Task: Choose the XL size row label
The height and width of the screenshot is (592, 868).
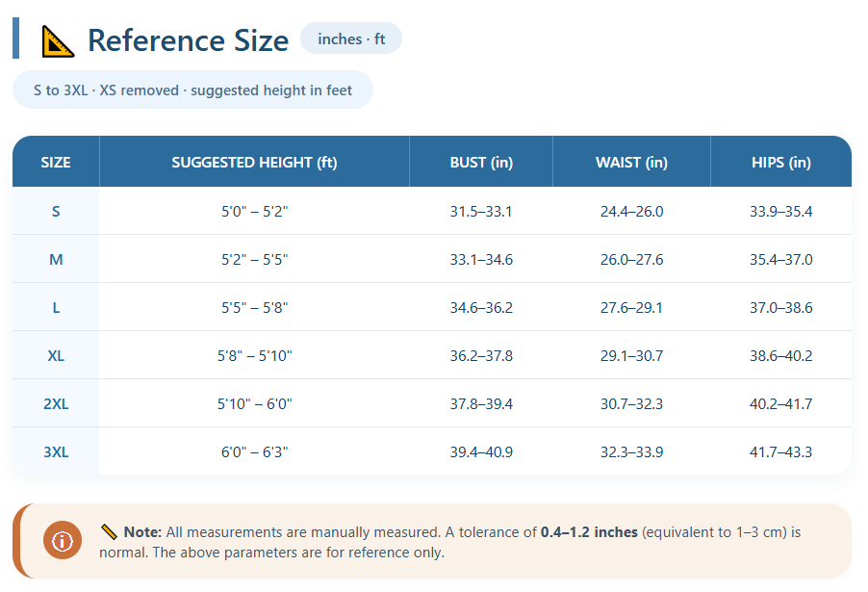Action: (x=56, y=355)
